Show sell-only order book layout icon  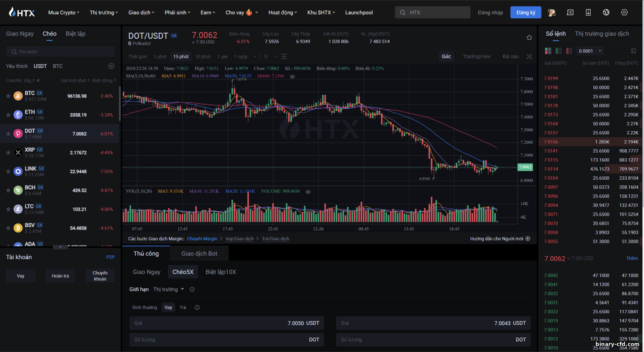[x=569, y=51]
